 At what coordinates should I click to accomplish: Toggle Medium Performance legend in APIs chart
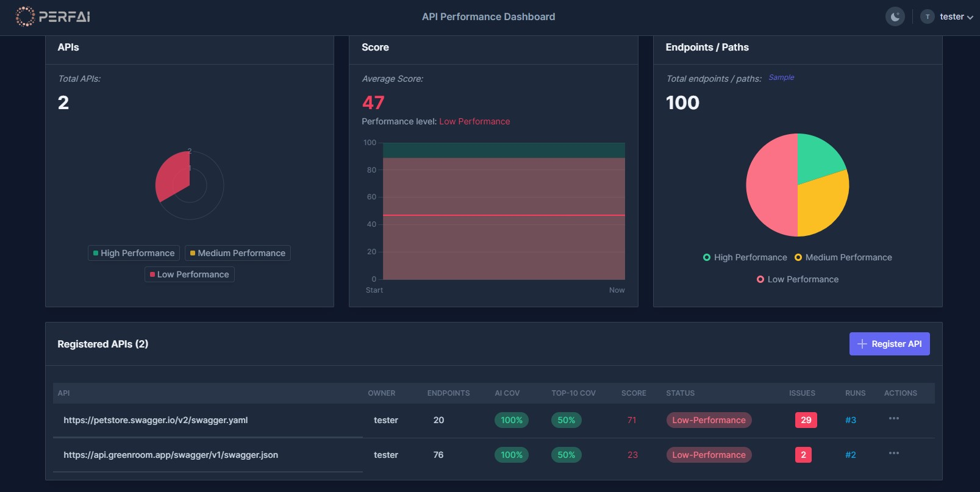tap(237, 253)
